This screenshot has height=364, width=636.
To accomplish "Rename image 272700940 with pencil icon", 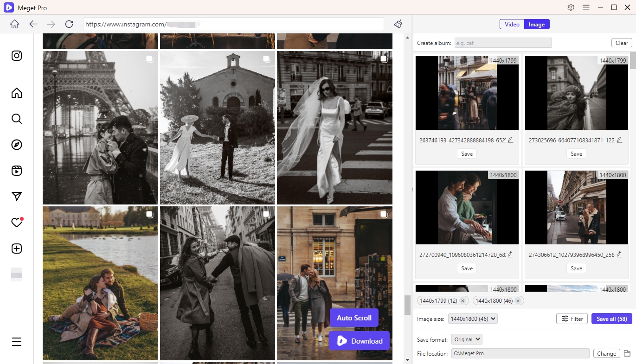I will 510,254.
